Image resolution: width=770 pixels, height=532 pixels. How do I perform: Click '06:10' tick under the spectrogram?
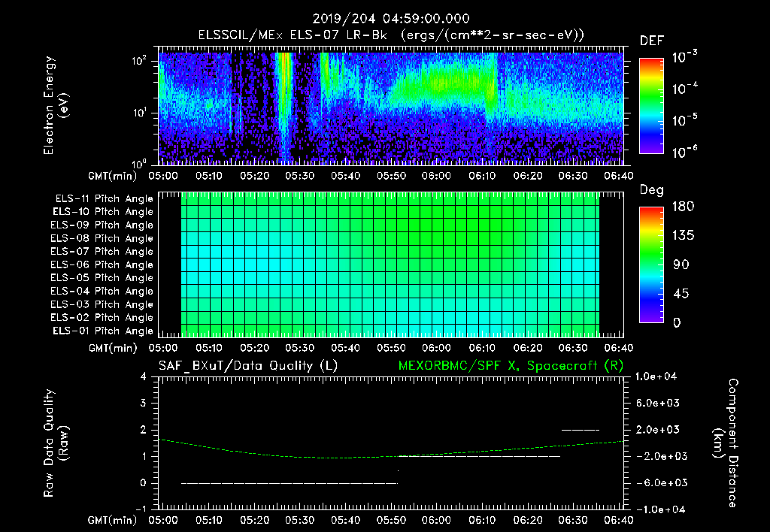point(482,176)
